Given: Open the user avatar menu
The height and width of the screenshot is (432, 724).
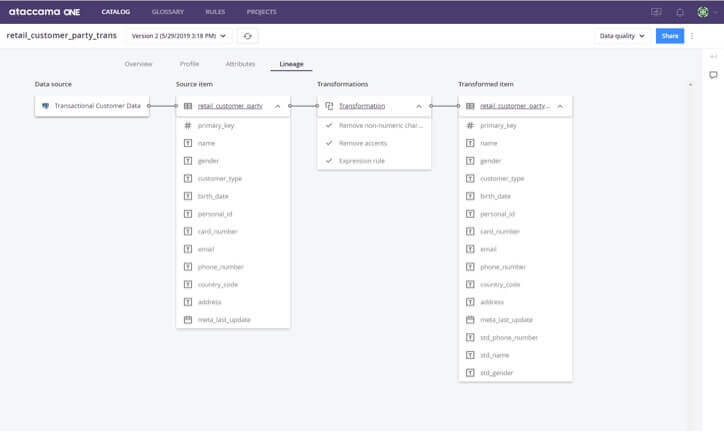Looking at the screenshot, I should click(703, 12).
